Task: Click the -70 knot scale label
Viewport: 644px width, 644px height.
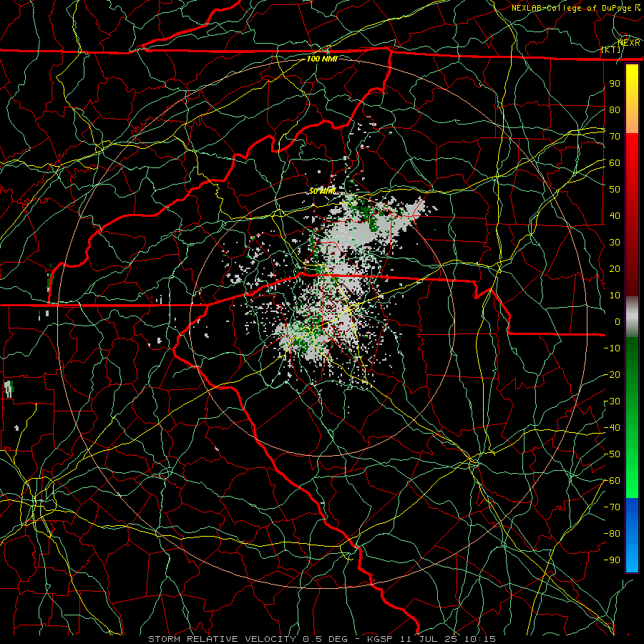Action: 612,507
